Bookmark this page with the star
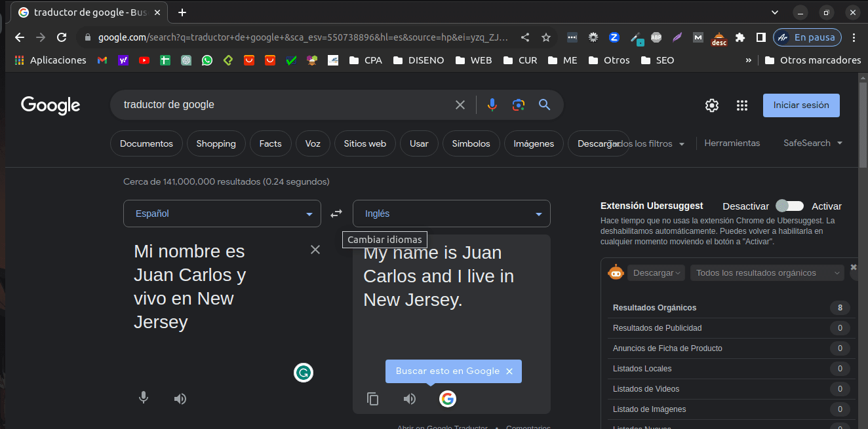868x429 pixels. 546,37
